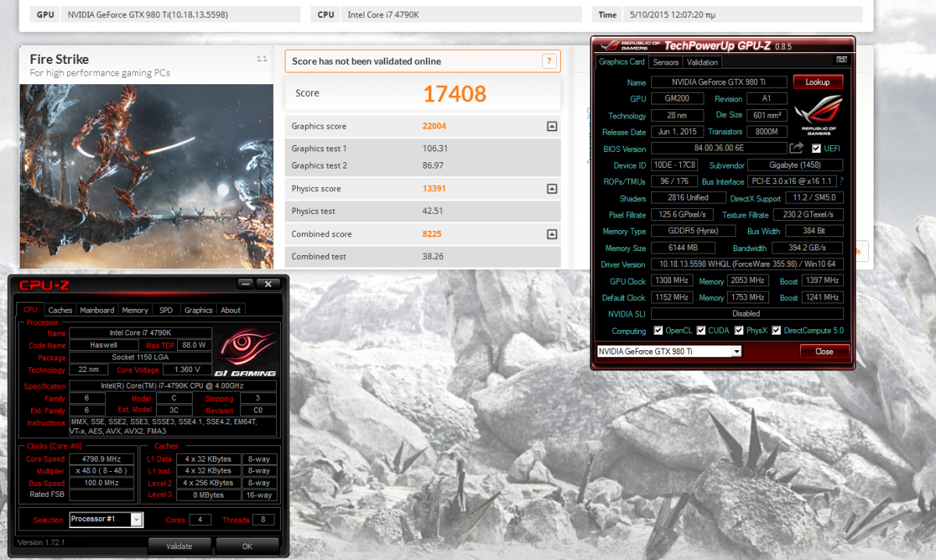
Task: Click the Code Name Haswell field
Action: pos(104,345)
